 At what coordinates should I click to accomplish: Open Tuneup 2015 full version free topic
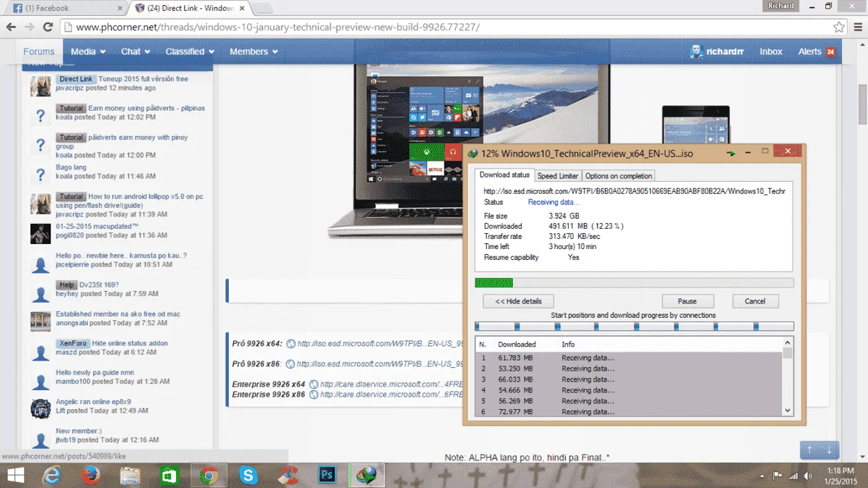(143, 79)
